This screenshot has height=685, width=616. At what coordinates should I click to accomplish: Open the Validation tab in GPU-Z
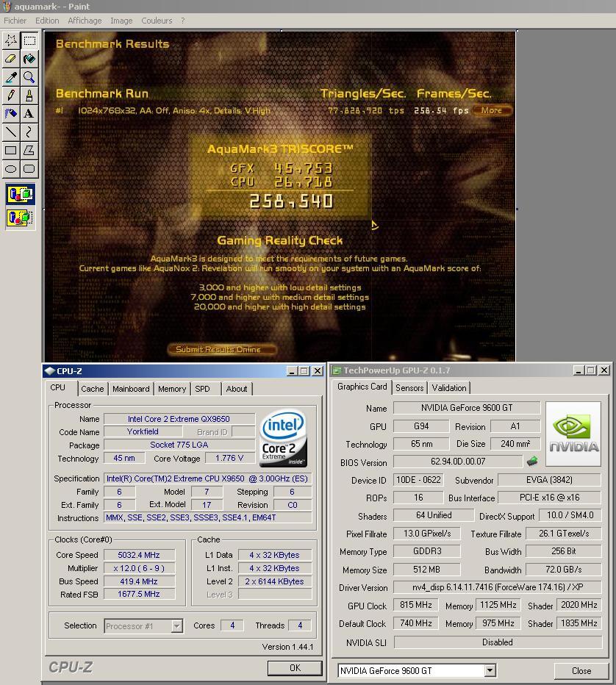click(449, 387)
